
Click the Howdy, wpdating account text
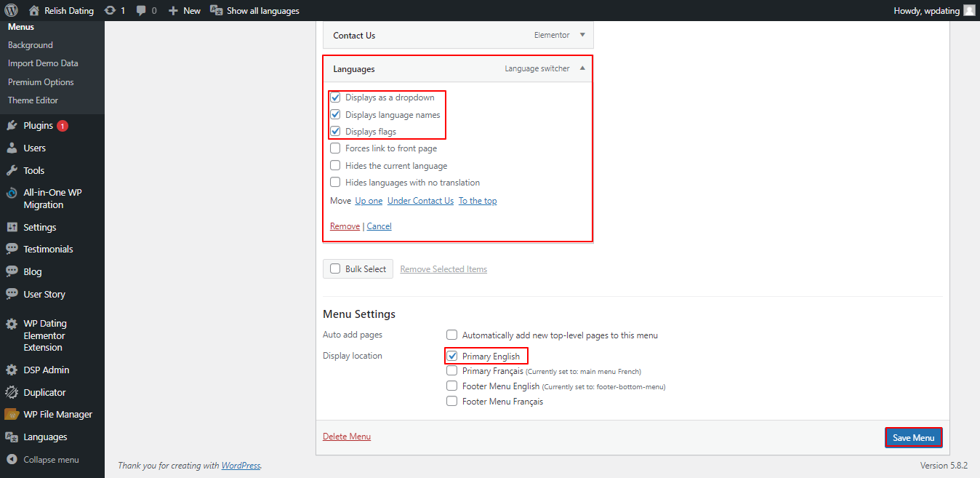pos(925,11)
